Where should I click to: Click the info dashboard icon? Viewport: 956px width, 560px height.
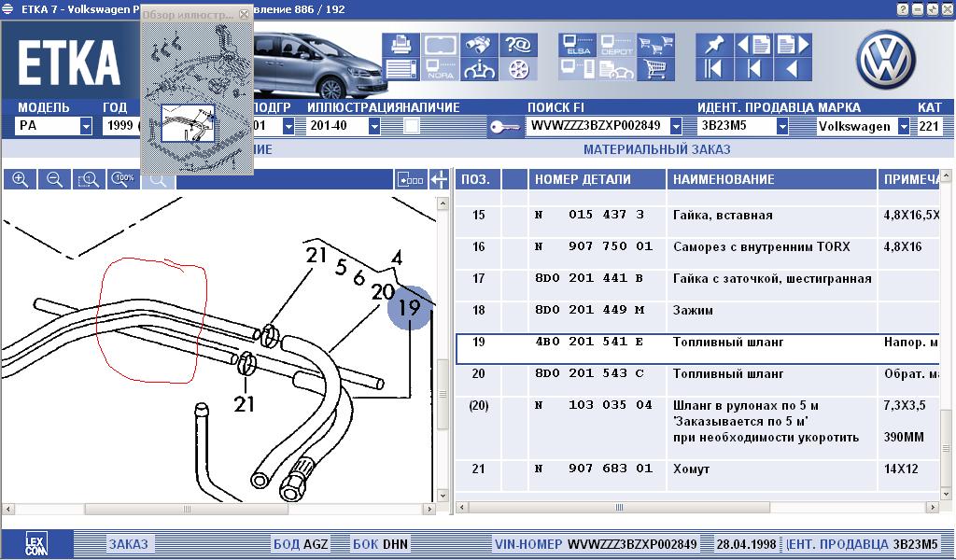479,69
